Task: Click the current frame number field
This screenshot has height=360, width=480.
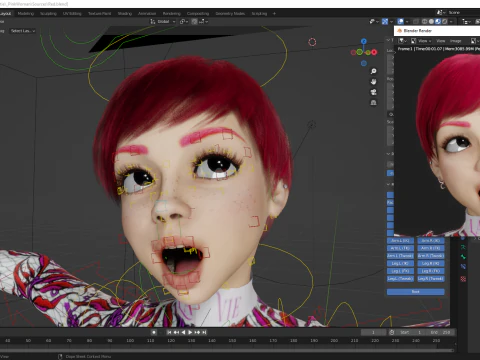Action: point(373,332)
